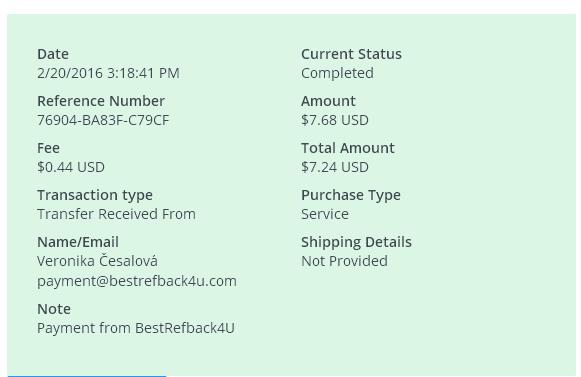Select reference number 76904-BA83F-C79CF
Viewport: 581px width, 377px height.
click(103, 120)
